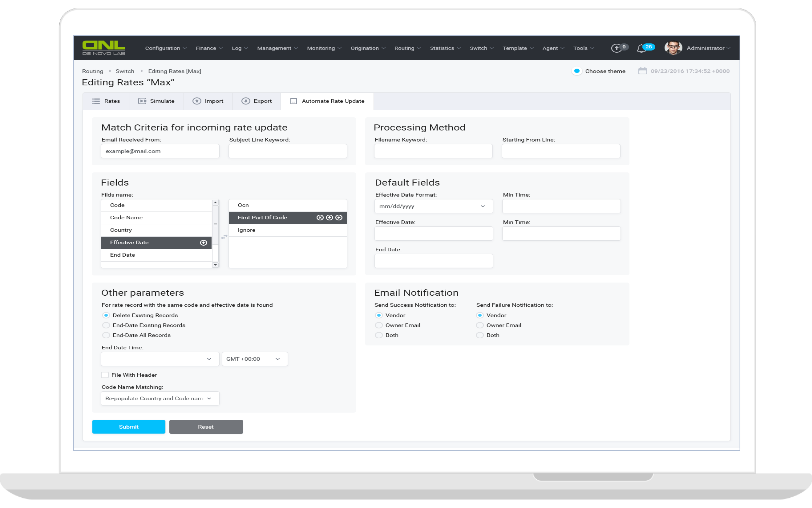
Task: Enable the File With Header checkbox
Action: [x=105, y=375]
